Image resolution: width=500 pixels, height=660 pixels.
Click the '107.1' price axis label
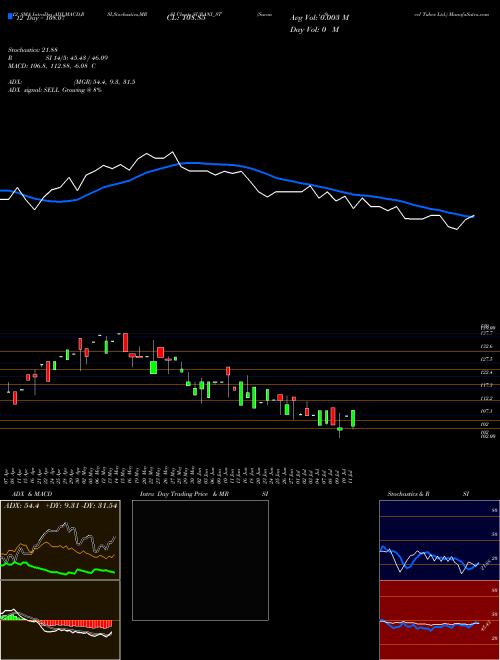487,411
